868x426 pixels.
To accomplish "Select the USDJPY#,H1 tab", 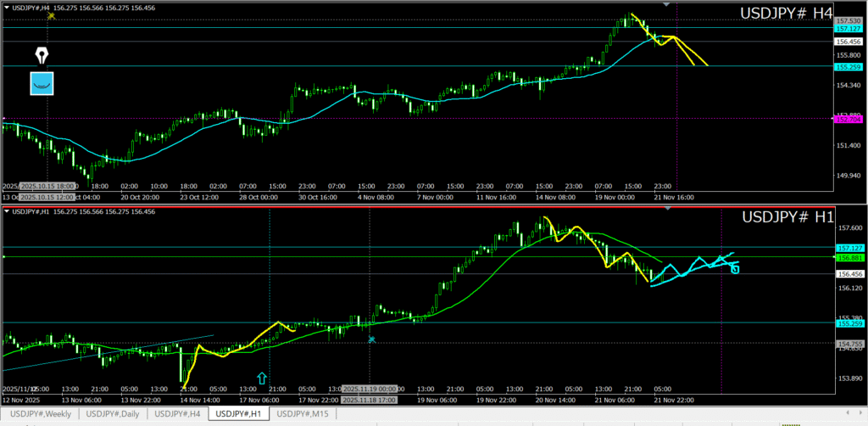I will tap(239, 413).
